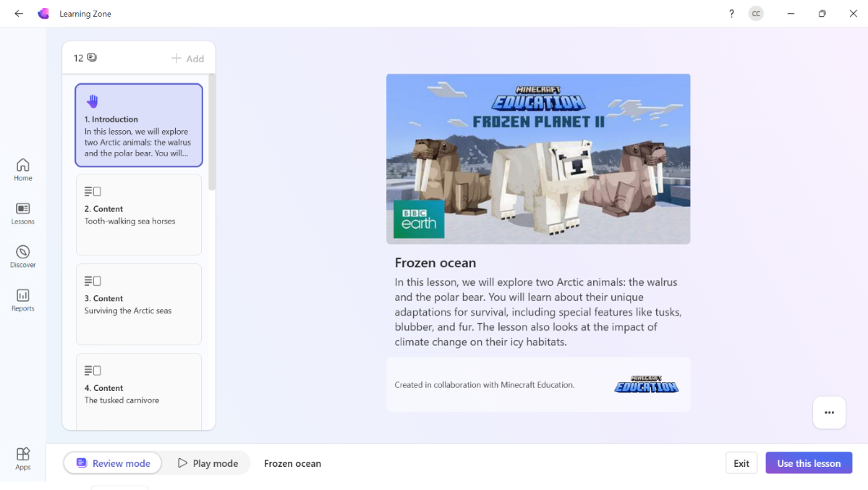Click the Add slide button
Screen dimensions: 868x490
tap(187, 59)
